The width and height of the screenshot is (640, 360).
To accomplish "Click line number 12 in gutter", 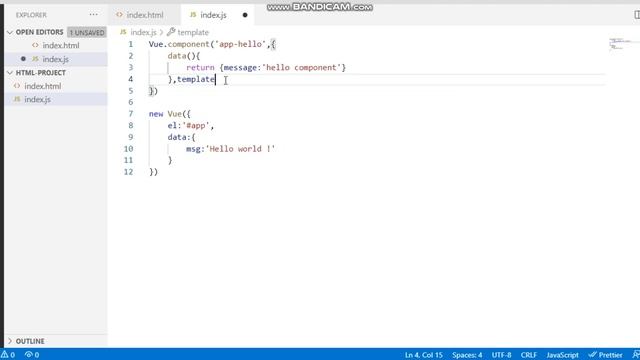I will click(129, 172).
